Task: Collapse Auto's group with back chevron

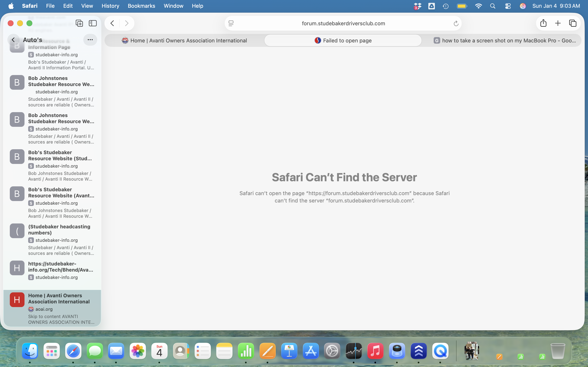Action: [13, 40]
